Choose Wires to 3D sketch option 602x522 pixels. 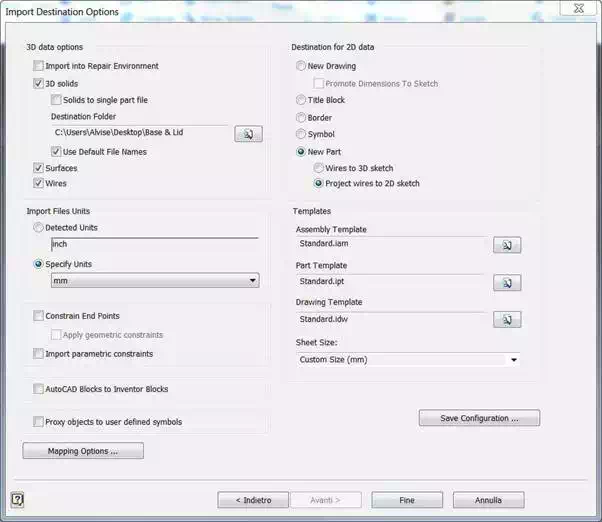318,168
